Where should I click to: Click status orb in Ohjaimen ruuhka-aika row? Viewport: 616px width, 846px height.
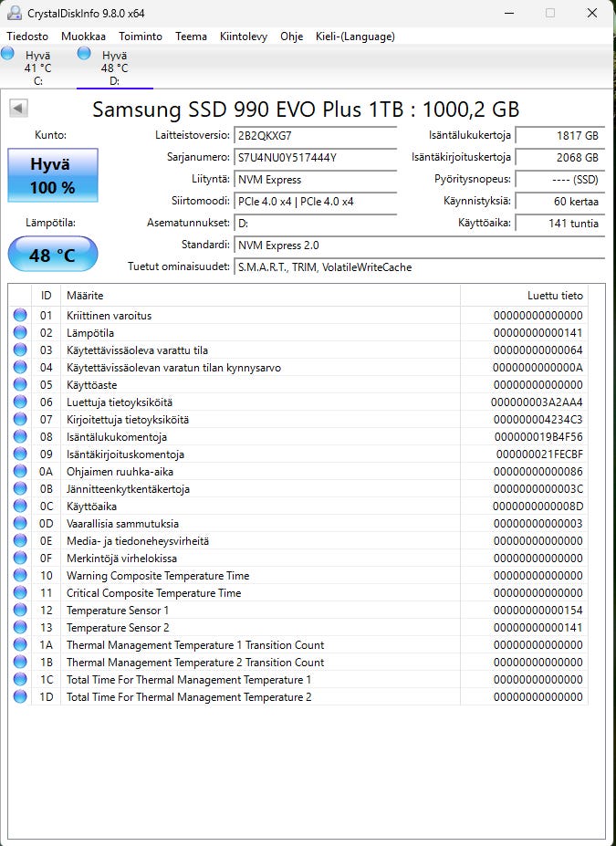[x=20, y=471]
